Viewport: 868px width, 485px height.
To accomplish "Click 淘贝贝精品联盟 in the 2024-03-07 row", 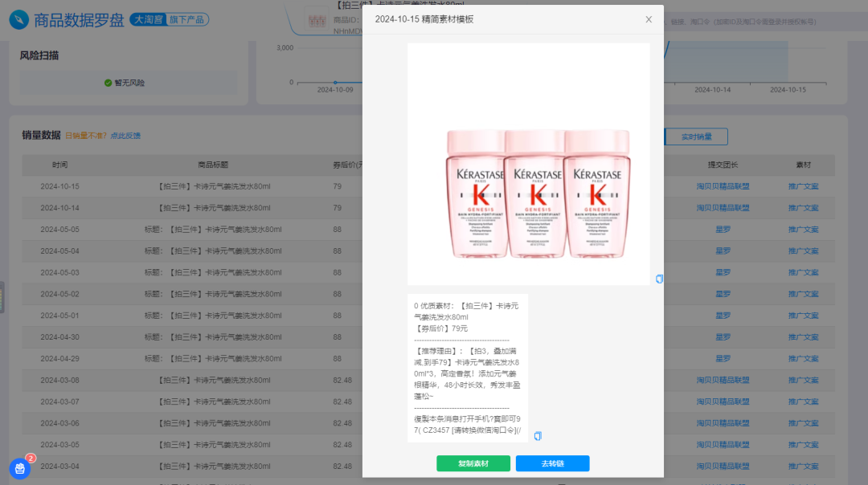I will (x=723, y=401).
